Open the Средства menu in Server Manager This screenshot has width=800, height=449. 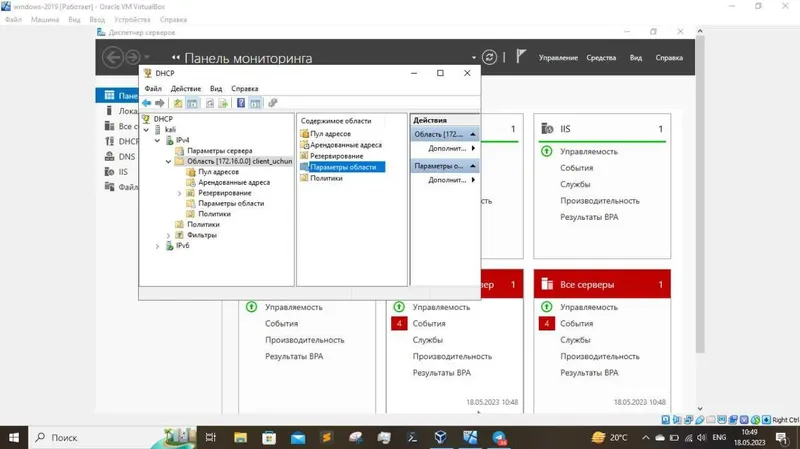coord(601,58)
